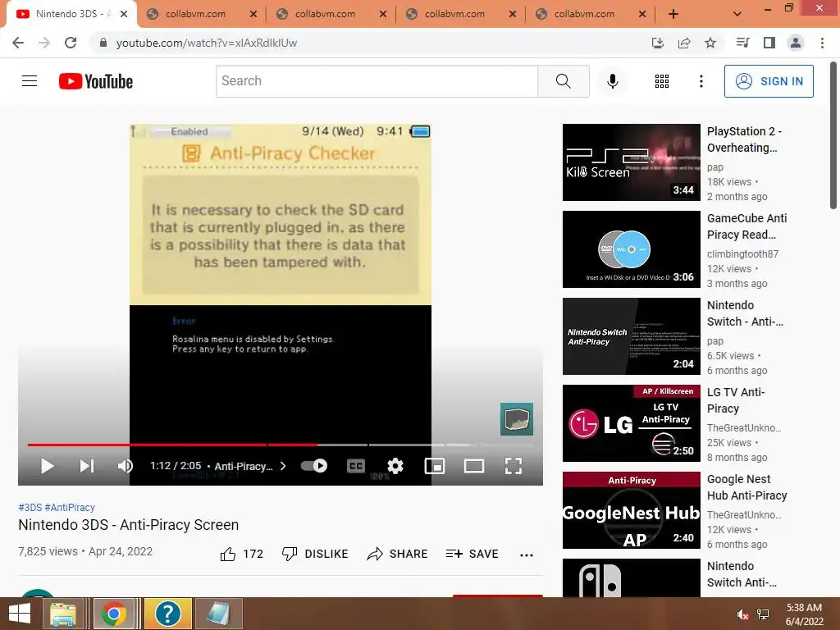Bookmark this page with the star
This screenshot has height=630, width=840.
click(710, 43)
